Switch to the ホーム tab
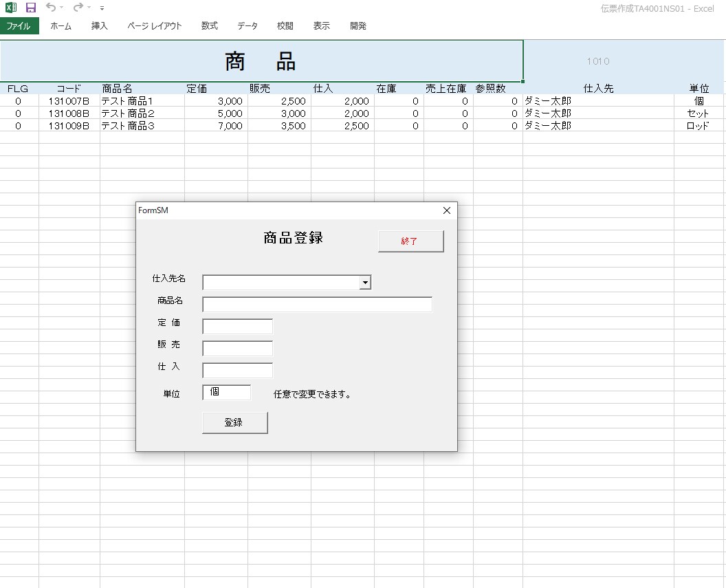 click(60, 26)
